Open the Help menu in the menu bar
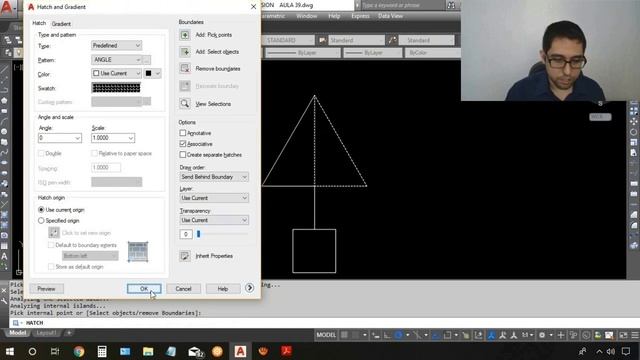This screenshot has width=640, height=360. pyautogui.click(x=334, y=16)
